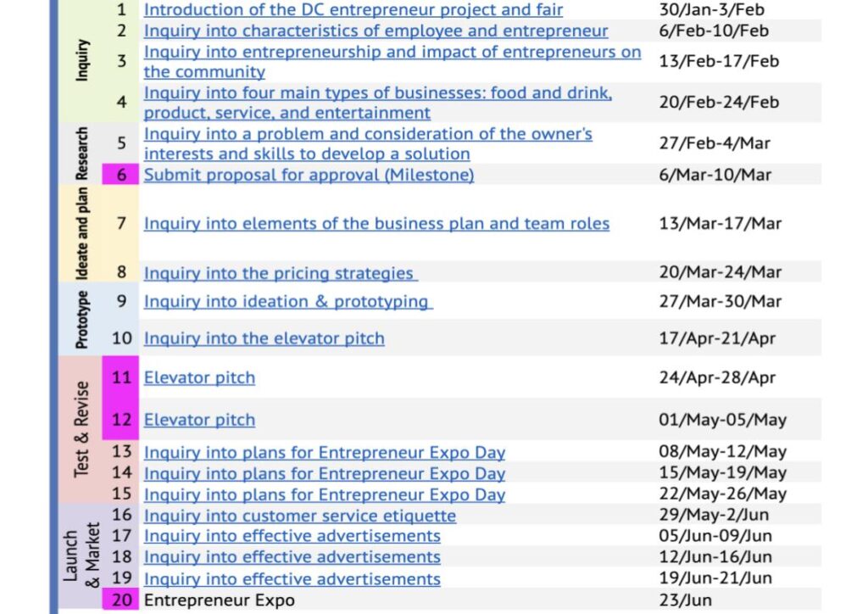Viewport: 868px width, 614px height.
Task: Open business plan and team roles link
Action: 376,224
